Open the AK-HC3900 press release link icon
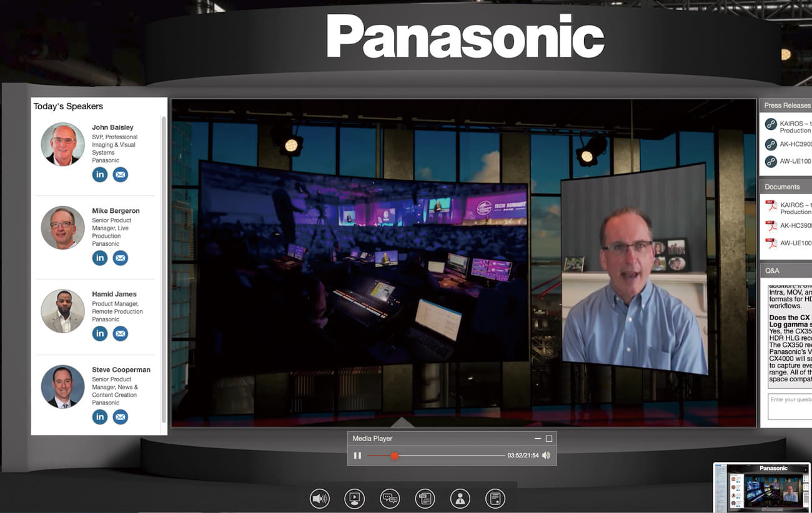The image size is (812, 513). [771, 144]
